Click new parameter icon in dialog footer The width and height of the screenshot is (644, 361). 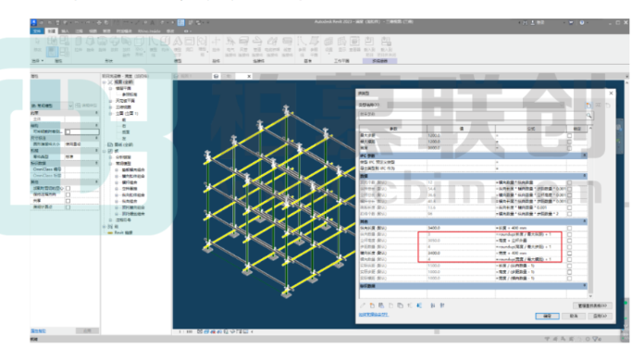372,305
